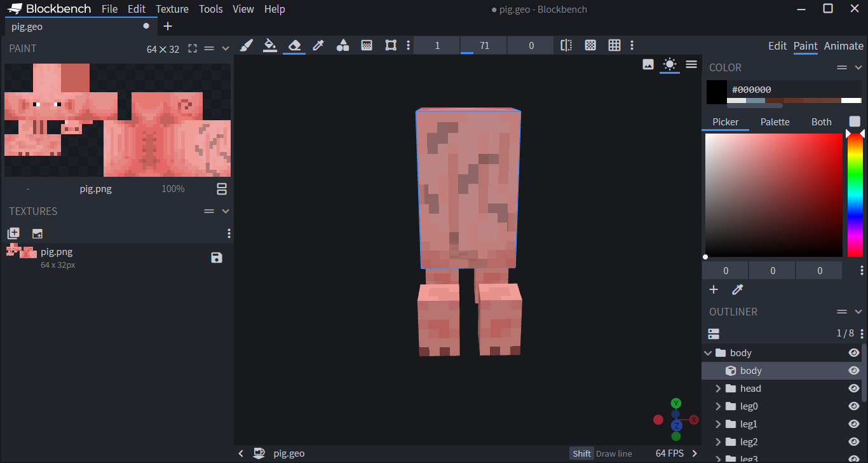Open the Help menu
This screenshot has height=463, width=868.
pyautogui.click(x=275, y=9)
